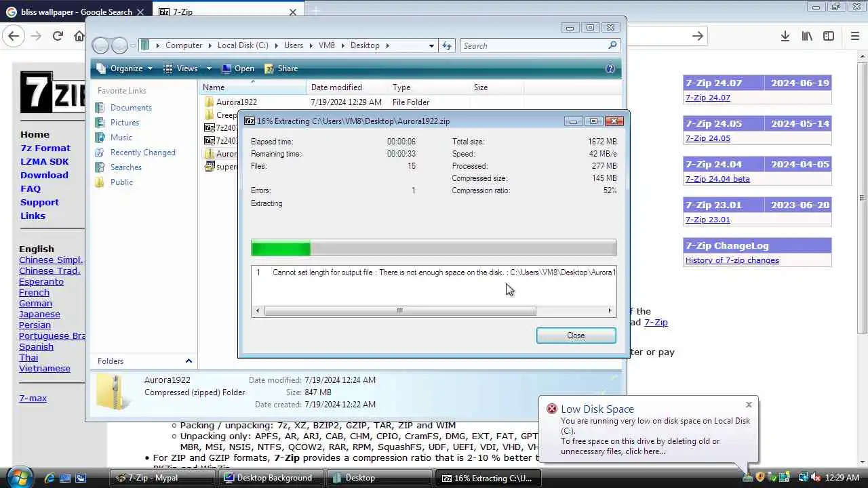Screen dimensions: 868x488
Task: Click the Explorer search magnifier icon
Action: click(612, 45)
